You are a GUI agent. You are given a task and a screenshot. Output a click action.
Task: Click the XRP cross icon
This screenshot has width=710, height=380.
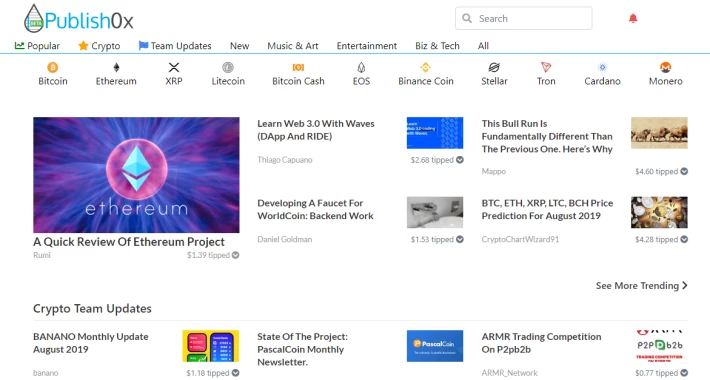(x=174, y=67)
